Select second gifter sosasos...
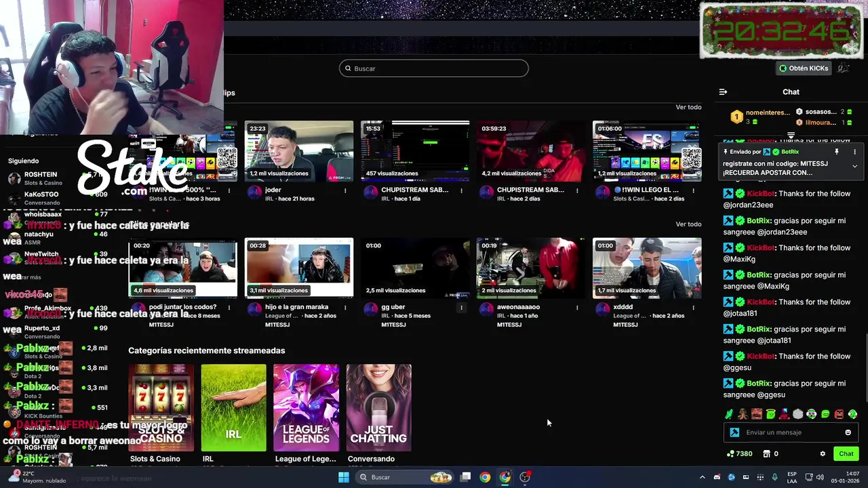This screenshot has width=868, height=488. coord(824,112)
